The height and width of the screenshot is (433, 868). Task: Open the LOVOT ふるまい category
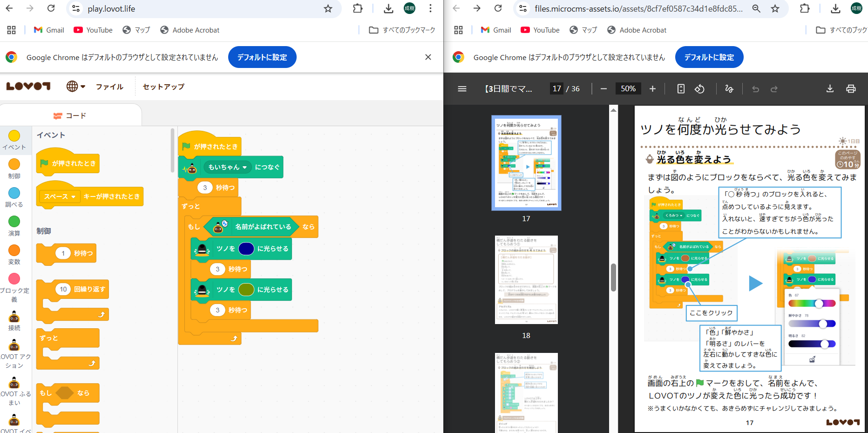14,392
